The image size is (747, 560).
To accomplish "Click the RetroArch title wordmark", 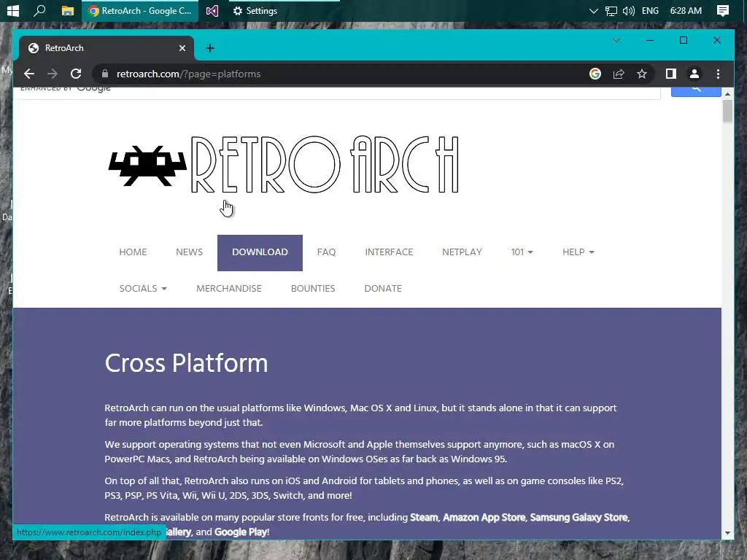I will point(325,164).
